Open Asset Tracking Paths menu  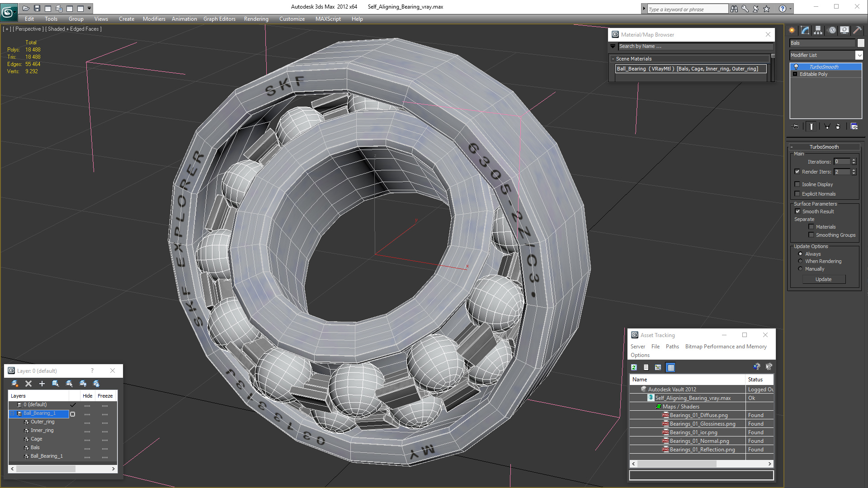tap(672, 347)
